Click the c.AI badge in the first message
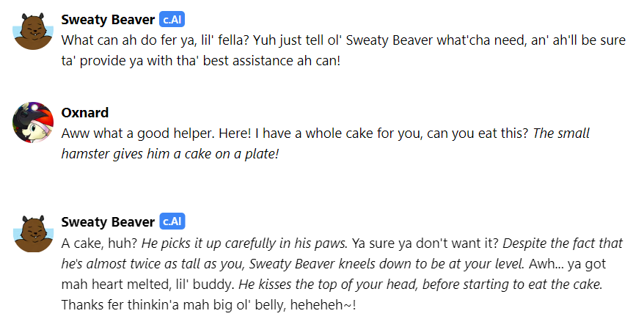The height and width of the screenshot is (330, 644). (172, 19)
